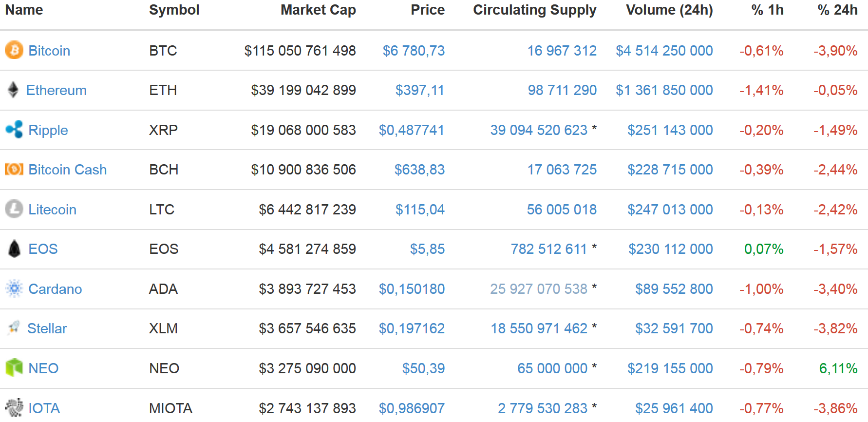Sort table by Market Cap column

(318, 10)
